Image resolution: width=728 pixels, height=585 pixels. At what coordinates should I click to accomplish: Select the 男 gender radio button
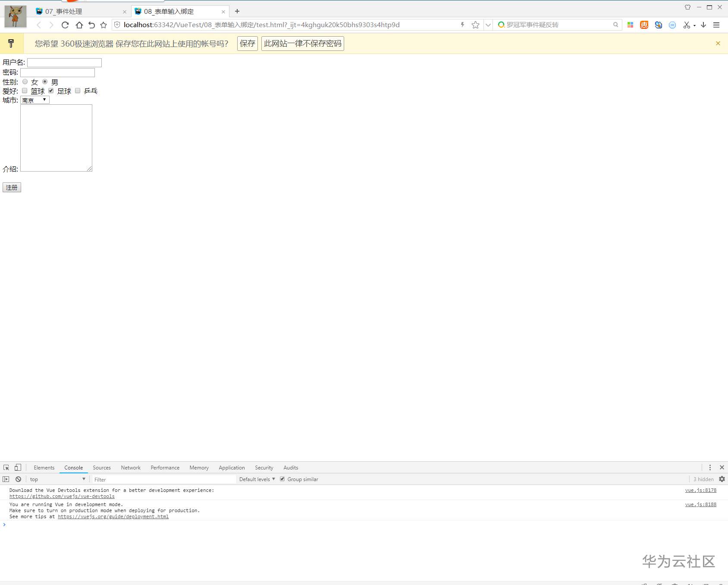(45, 81)
